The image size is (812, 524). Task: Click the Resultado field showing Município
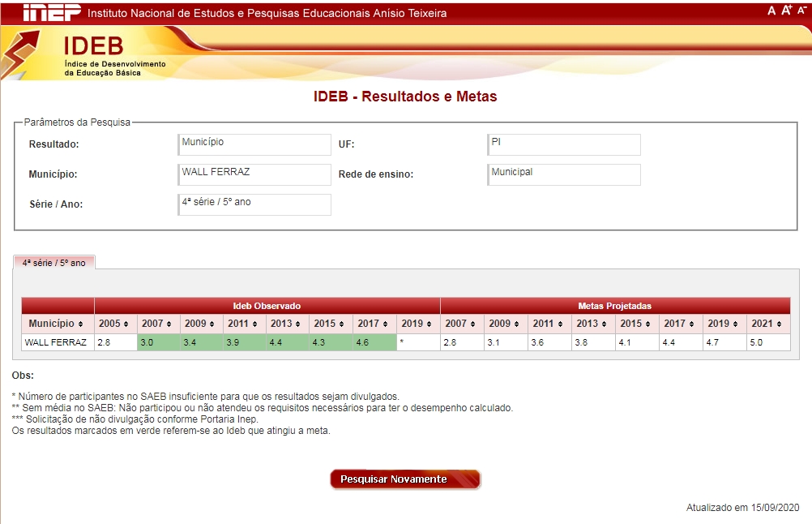(x=254, y=144)
